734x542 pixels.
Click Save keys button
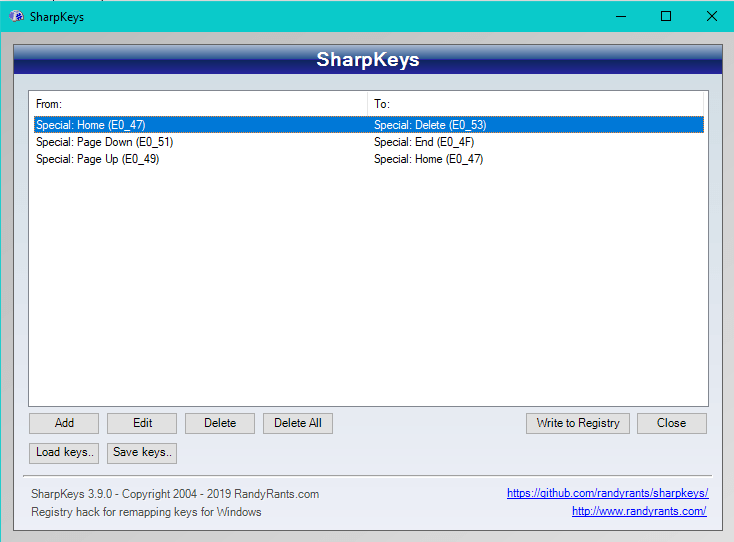coord(142,453)
